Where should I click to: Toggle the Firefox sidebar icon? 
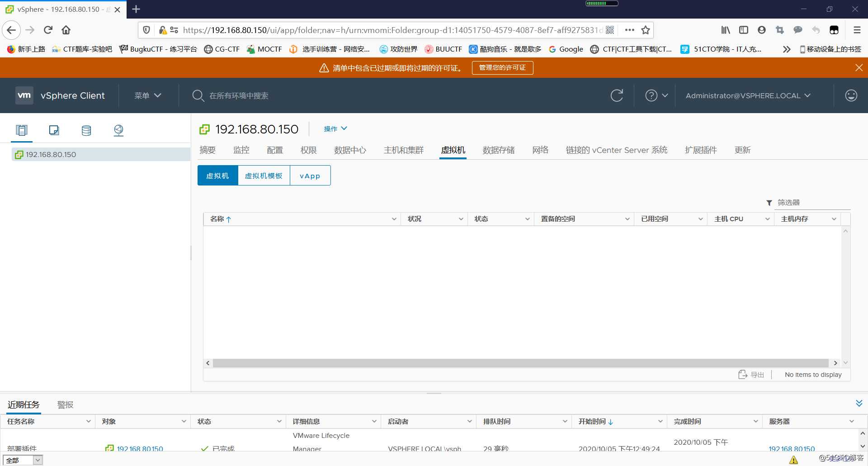pos(744,30)
